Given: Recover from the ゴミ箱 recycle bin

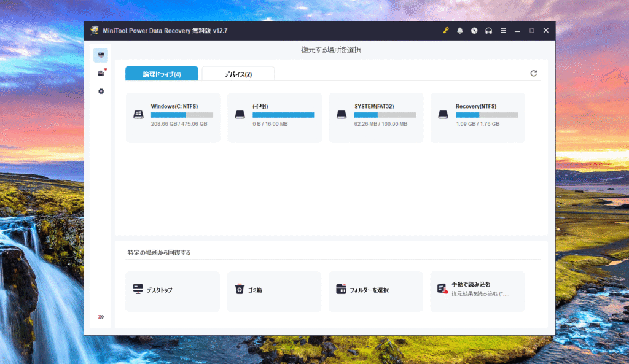Looking at the screenshot, I should pos(274,291).
